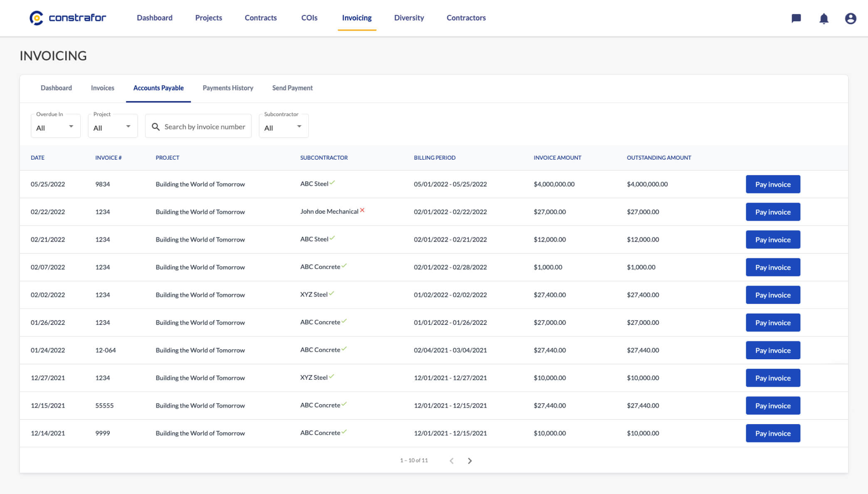
Task: Sort by PROJECT column header
Action: click(x=168, y=158)
